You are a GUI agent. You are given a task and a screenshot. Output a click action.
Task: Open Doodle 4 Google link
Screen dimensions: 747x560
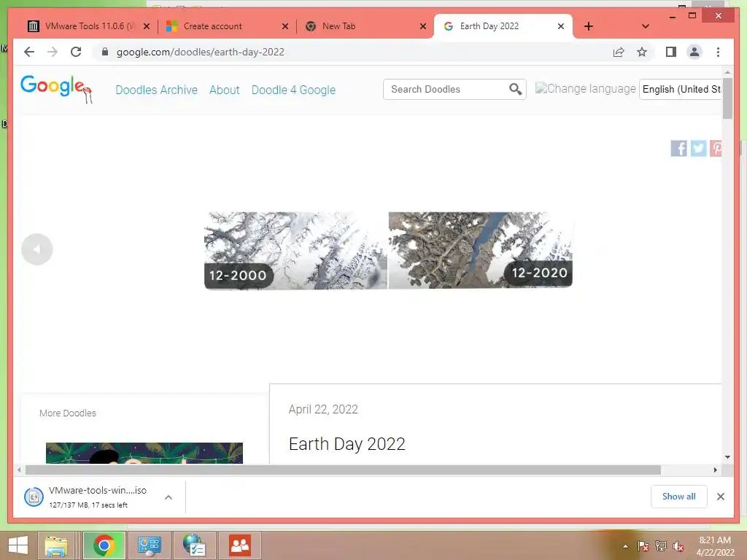coord(293,90)
